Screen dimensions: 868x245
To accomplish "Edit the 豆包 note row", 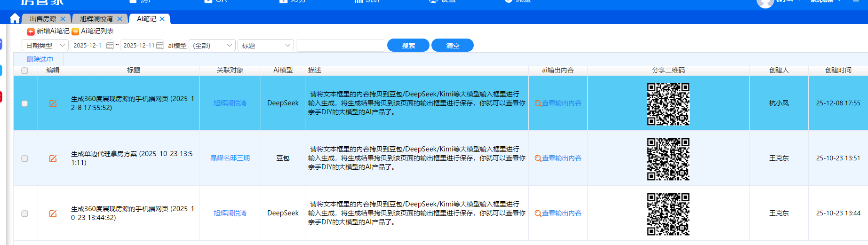I will 53,158.
